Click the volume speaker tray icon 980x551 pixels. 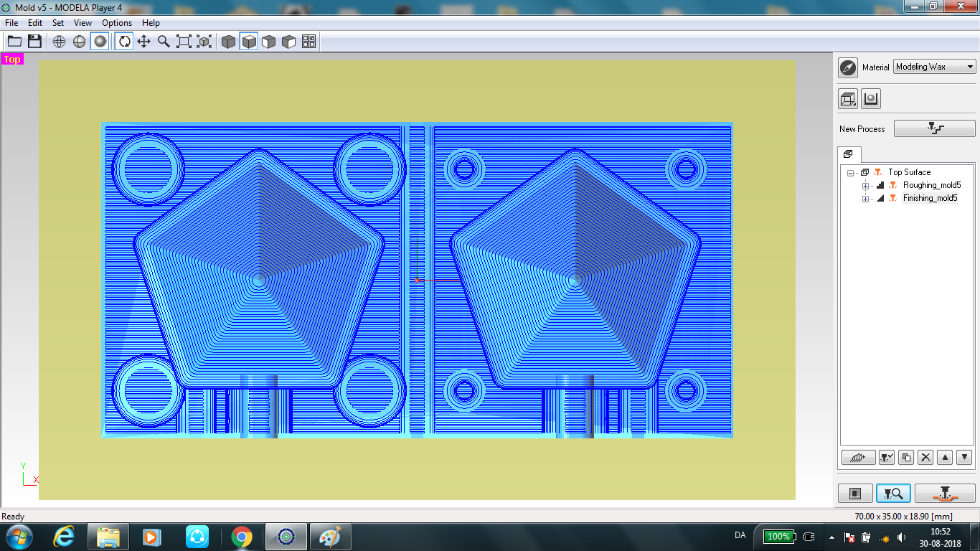tap(902, 537)
